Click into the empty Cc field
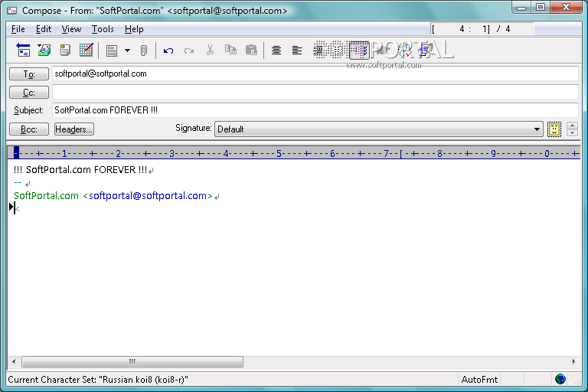Screen dimensions: 588x392 315,92
